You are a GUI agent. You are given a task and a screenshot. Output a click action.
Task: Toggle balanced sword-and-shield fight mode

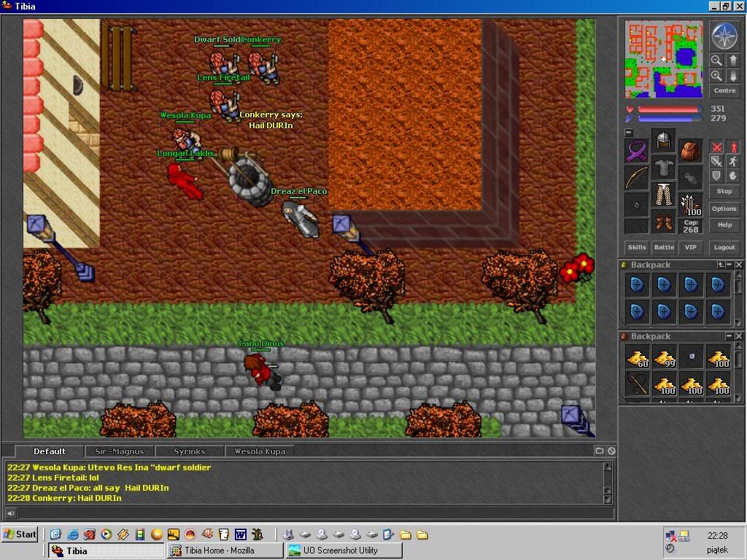click(x=716, y=161)
